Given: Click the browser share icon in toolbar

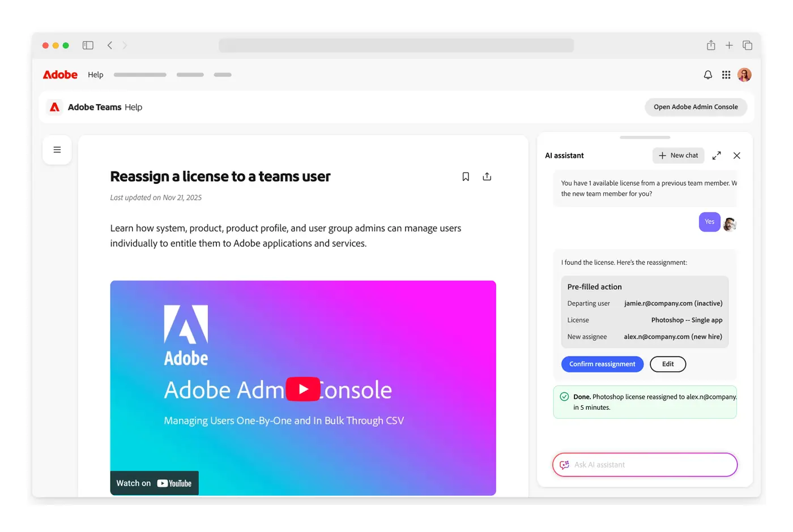Looking at the screenshot, I should (x=711, y=45).
